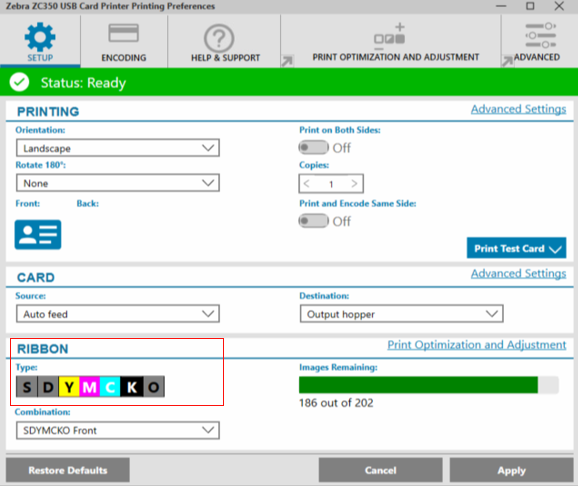
Task: Click the Print Test Card button
Action: 516,248
